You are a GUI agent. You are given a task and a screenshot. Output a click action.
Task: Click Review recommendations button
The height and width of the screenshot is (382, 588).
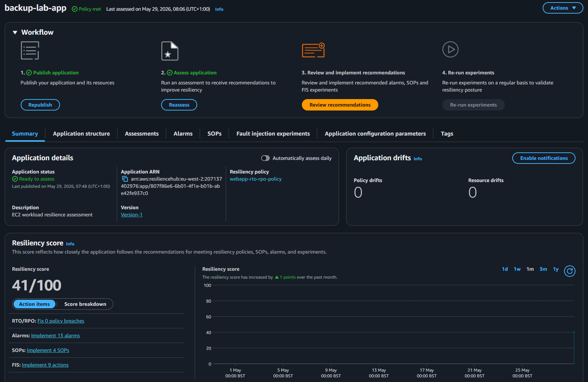click(x=340, y=105)
